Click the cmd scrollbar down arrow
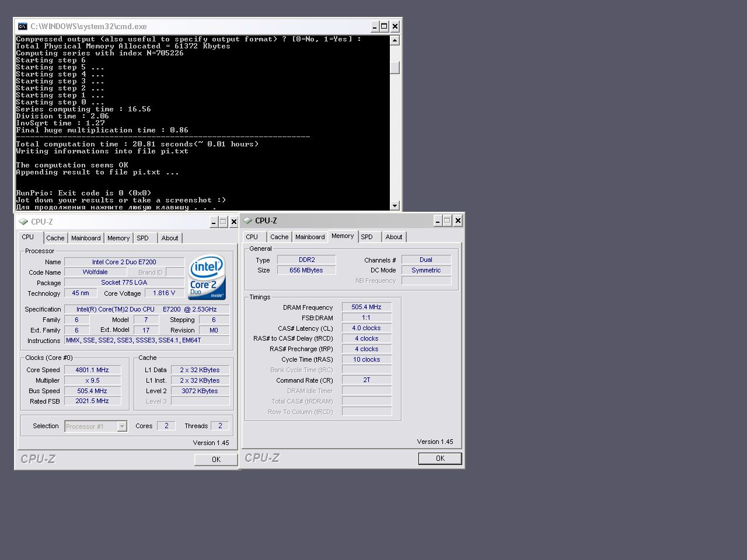747x560 pixels. tap(395, 205)
